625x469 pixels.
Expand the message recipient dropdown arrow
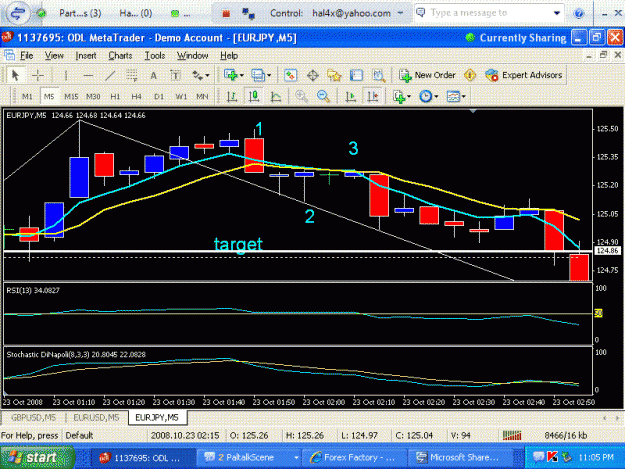coord(557,13)
